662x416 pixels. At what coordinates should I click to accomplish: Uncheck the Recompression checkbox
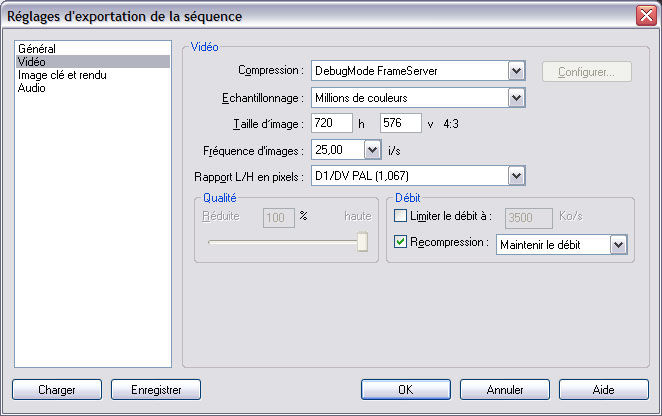(400, 242)
